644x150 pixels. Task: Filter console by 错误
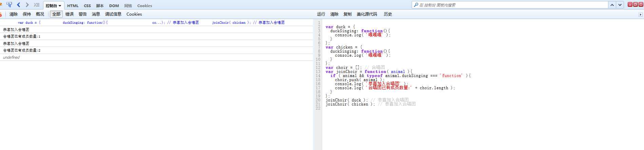(70, 14)
